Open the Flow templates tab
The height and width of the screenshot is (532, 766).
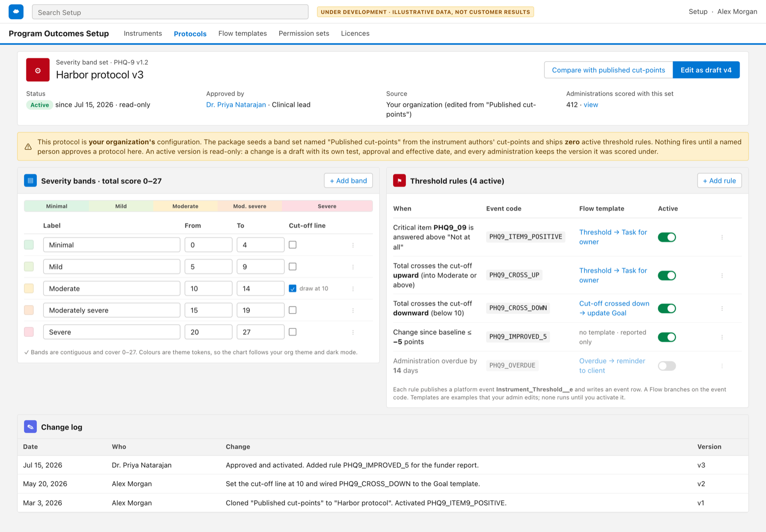point(243,34)
